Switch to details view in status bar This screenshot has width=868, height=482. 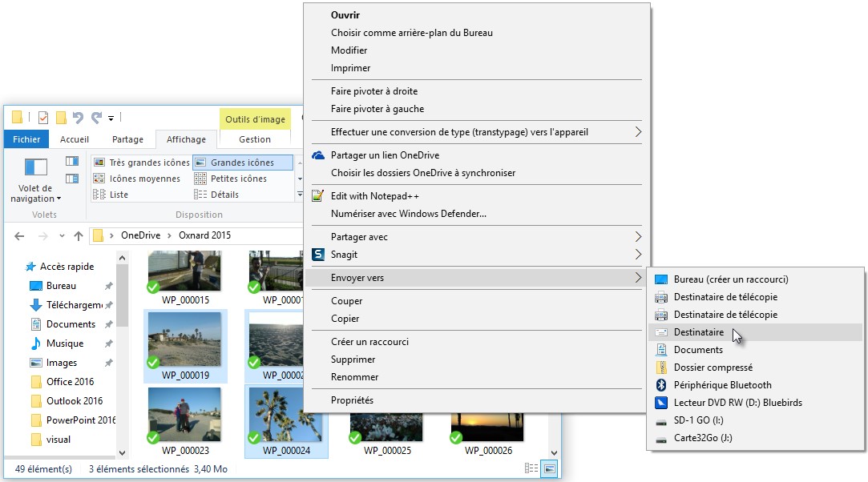531,468
